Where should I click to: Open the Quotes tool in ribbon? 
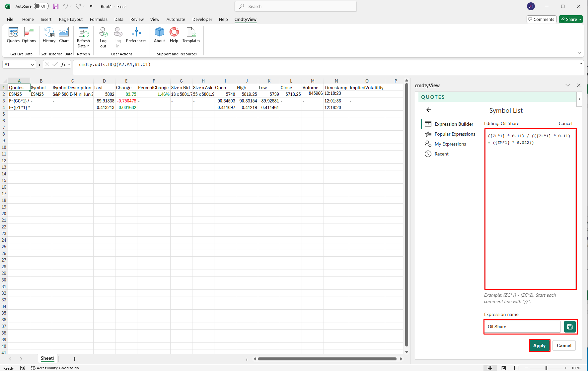pyautogui.click(x=13, y=35)
